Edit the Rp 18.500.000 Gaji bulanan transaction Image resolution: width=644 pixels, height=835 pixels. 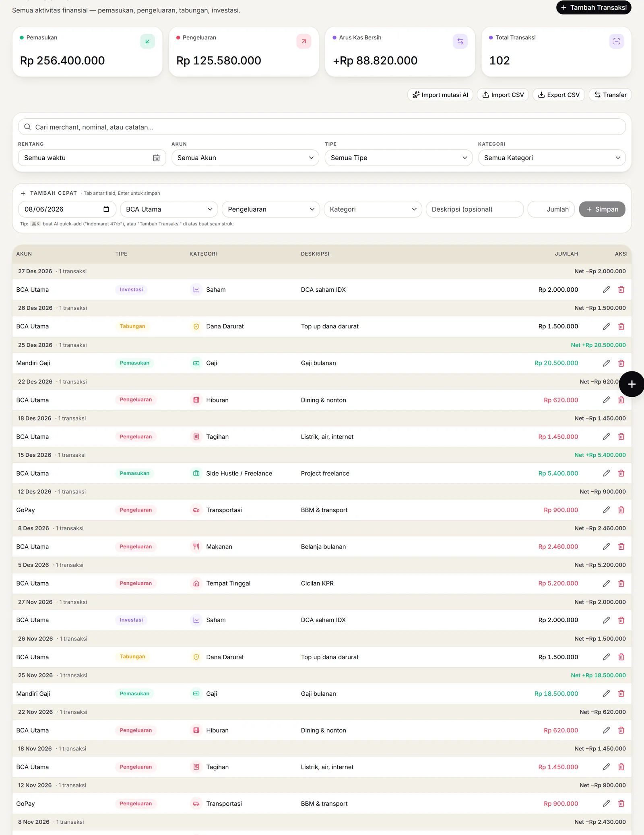click(607, 694)
